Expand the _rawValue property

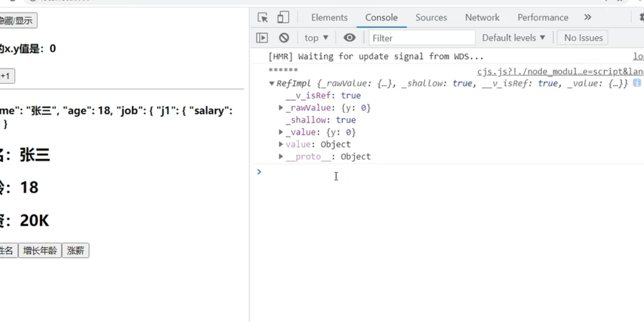(281, 108)
